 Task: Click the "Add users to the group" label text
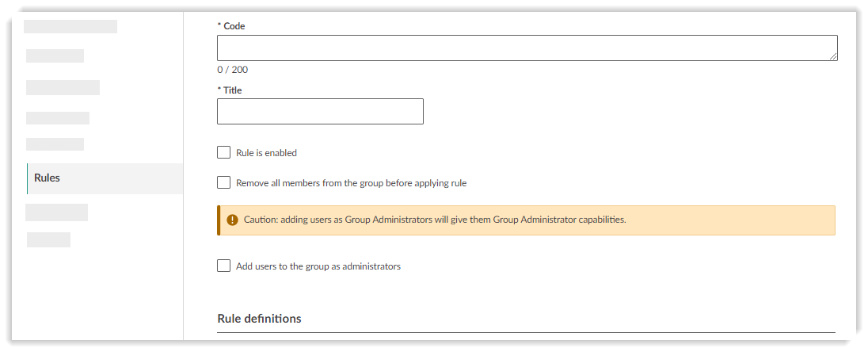[x=318, y=266]
